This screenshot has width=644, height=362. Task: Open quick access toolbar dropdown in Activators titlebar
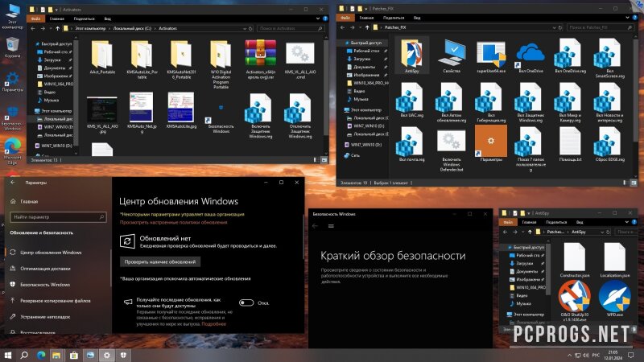[57, 10]
